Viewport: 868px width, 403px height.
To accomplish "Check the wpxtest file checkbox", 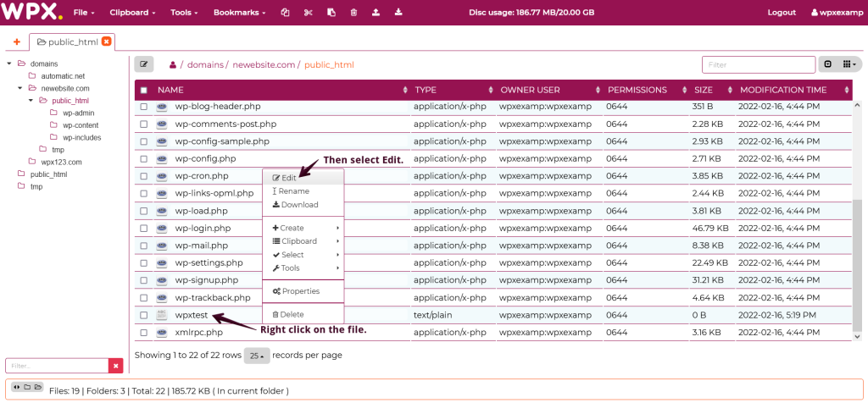I will pyautogui.click(x=143, y=315).
